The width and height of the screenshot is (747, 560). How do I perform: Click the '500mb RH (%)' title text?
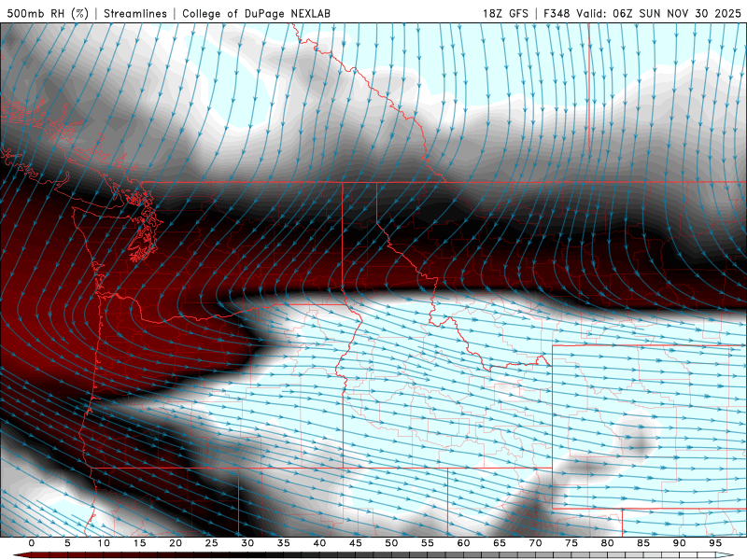point(48,13)
